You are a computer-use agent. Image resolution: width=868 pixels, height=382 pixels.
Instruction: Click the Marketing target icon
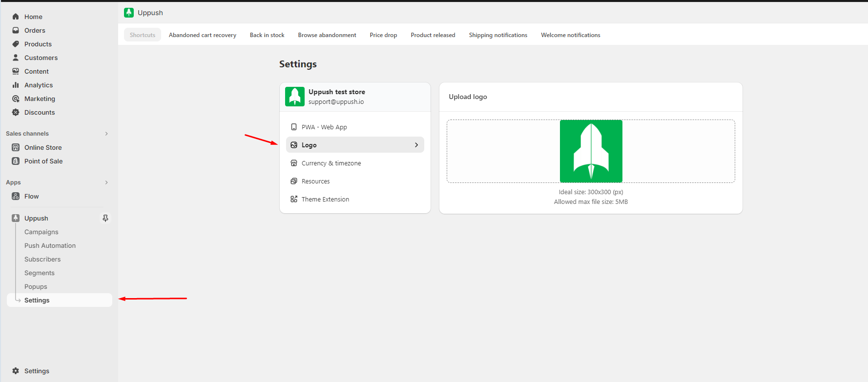pyautogui.click(x=16, y=99)
